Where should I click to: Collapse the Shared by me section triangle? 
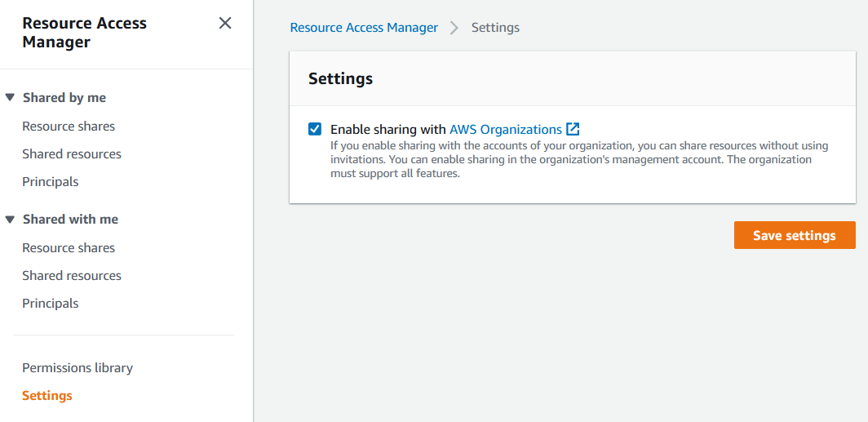click(10, 97)
